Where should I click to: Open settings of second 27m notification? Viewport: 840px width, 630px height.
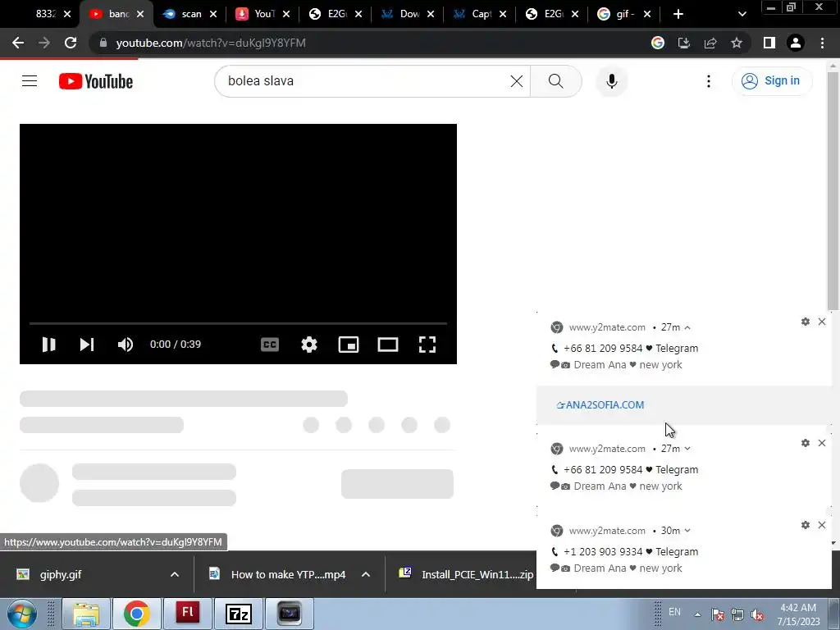(806, 443)
